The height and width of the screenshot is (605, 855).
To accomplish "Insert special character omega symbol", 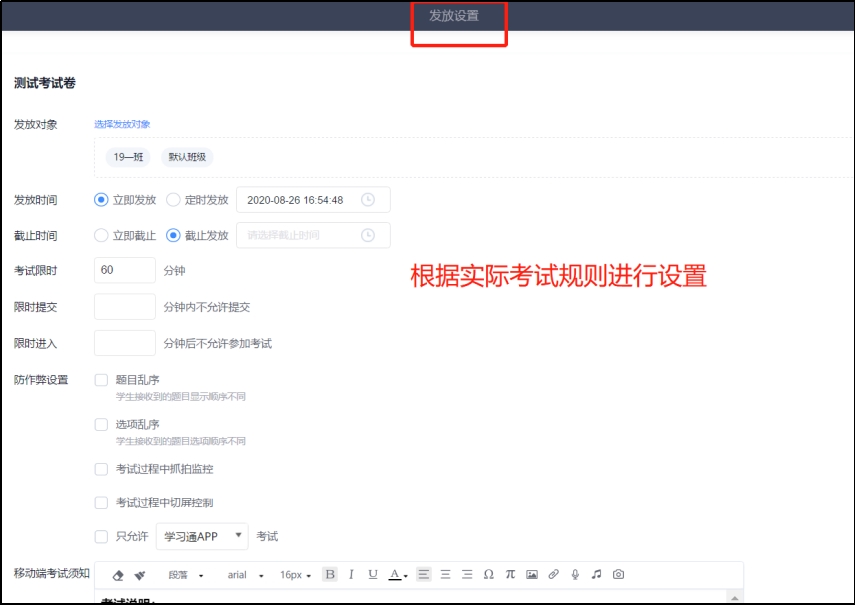I will pyautogui.click(x=489, y=574).
